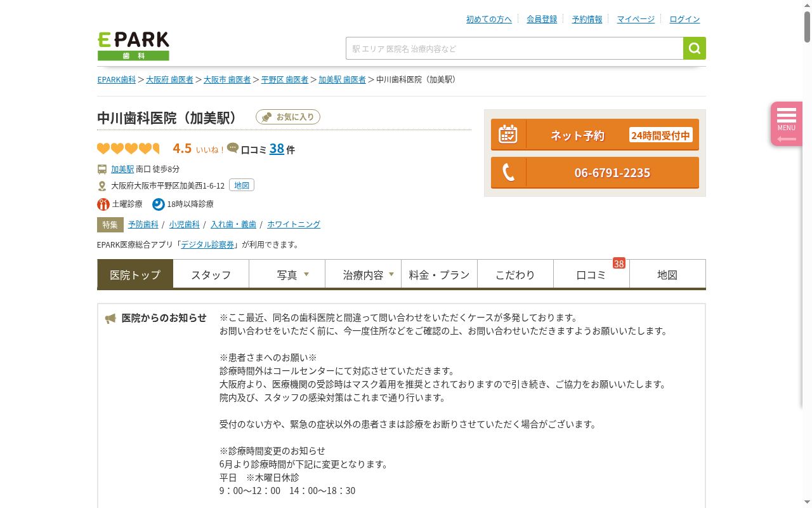Expand the 治療内容 tab dropdown arrow
812x508 pixels.
point(391,274)
